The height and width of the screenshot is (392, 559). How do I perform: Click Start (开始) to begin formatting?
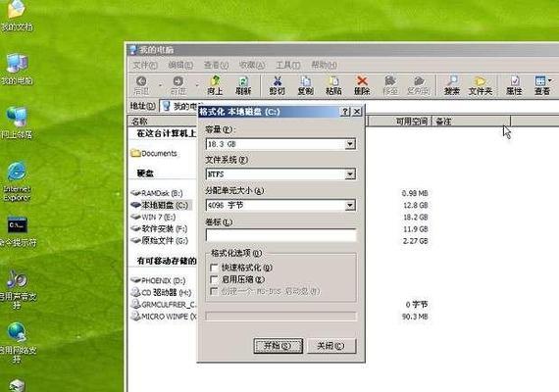tap(279, 346)
